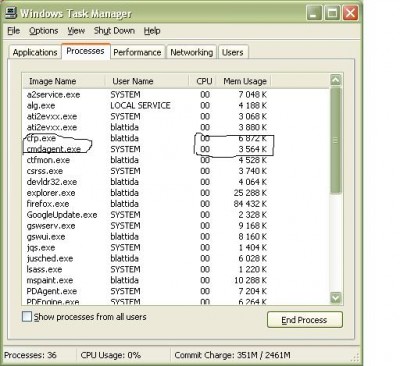Click the process list scrollbar thumb
Image resolution: width=400 pixels, height=366 pixels.
pyautogui.click(x=336, y=140)
